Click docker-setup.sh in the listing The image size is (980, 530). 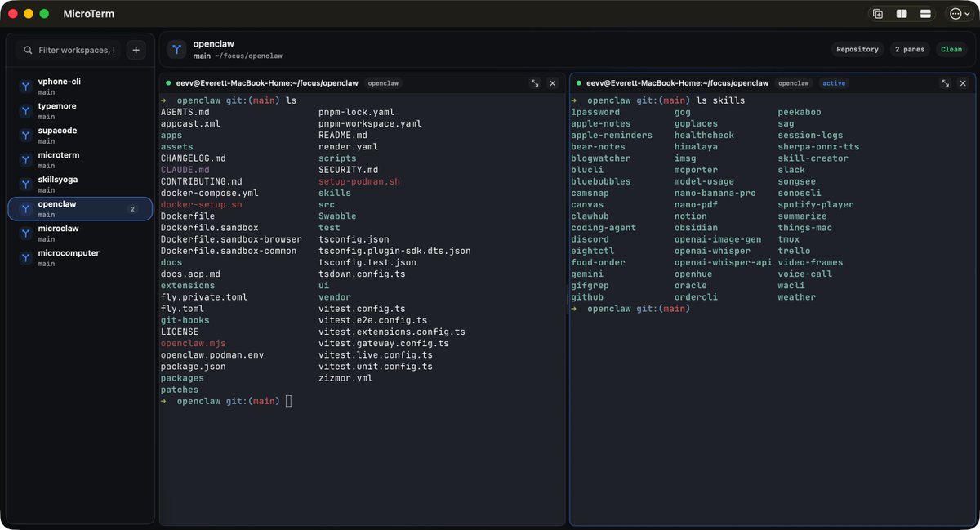click(x=202, y=204)
